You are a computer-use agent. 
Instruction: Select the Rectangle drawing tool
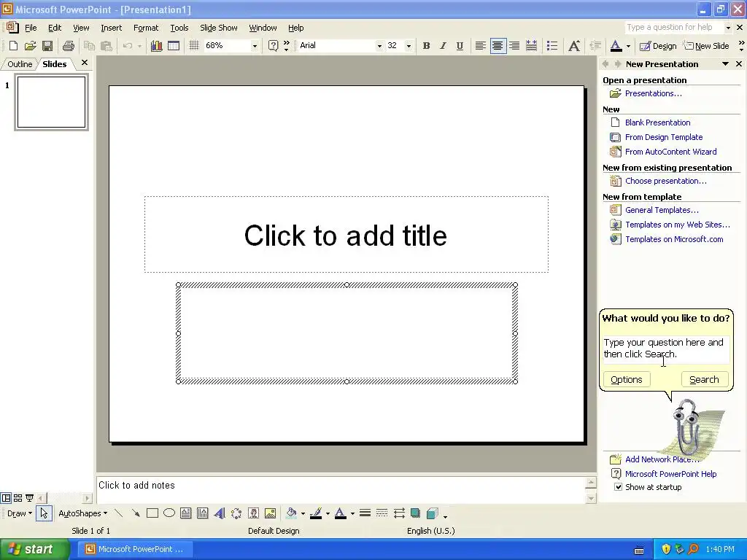coord(152,513)
